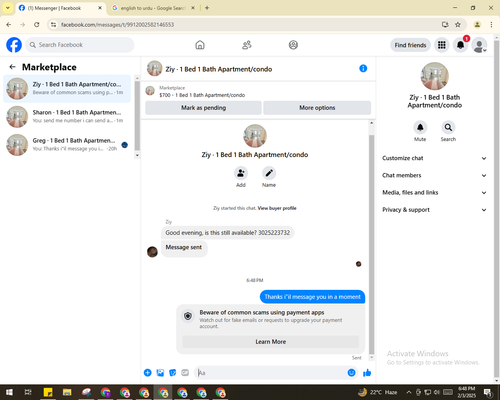500x400 pixels.
Task: Click the blue conversation info icon
Action: 363,68
